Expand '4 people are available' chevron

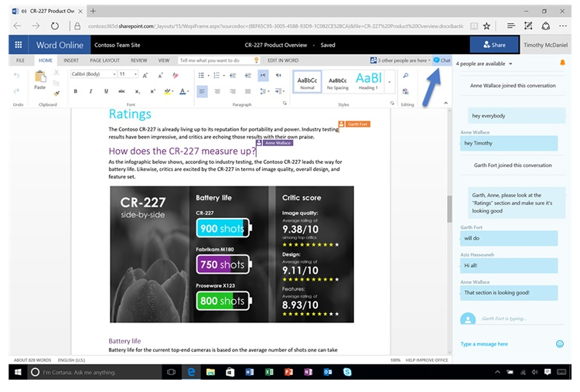pos(510,63)
